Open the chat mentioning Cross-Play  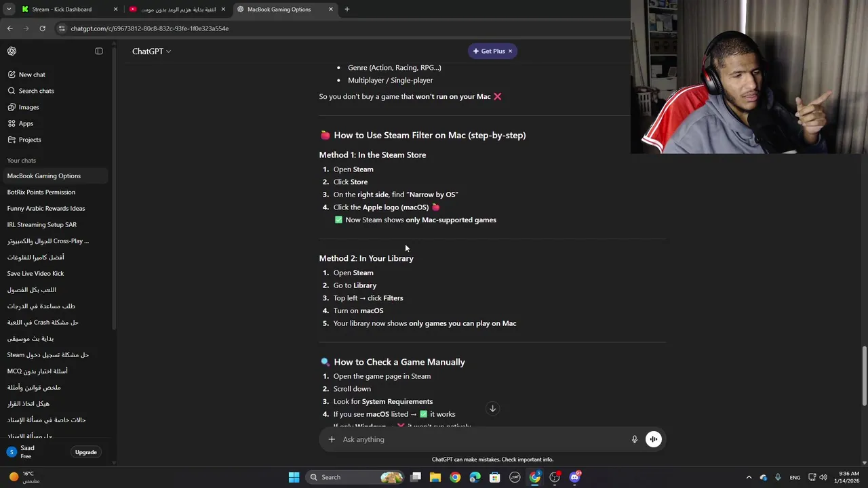pyautogui.click(x=54, y=241)
